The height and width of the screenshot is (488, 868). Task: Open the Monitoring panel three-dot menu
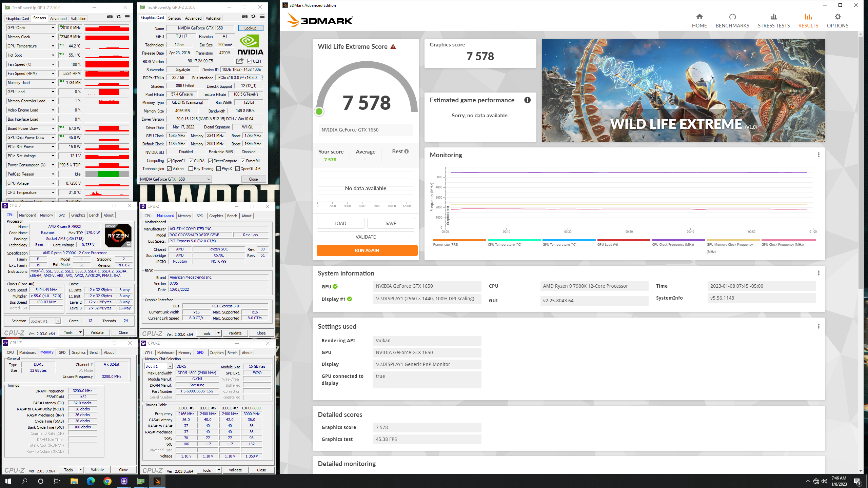[x=818, y=155]
